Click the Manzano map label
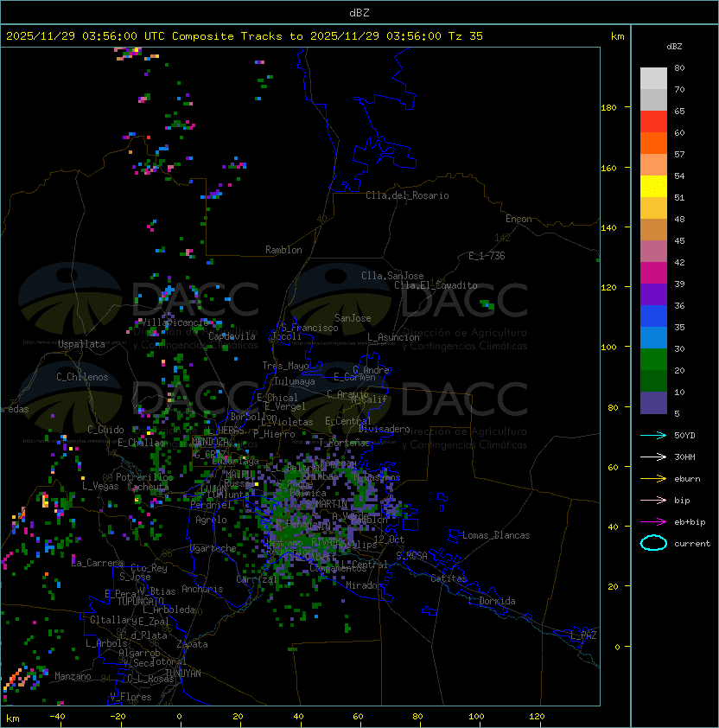The height and width of the screenshot is (728, 719). click(x=73, y=676)
